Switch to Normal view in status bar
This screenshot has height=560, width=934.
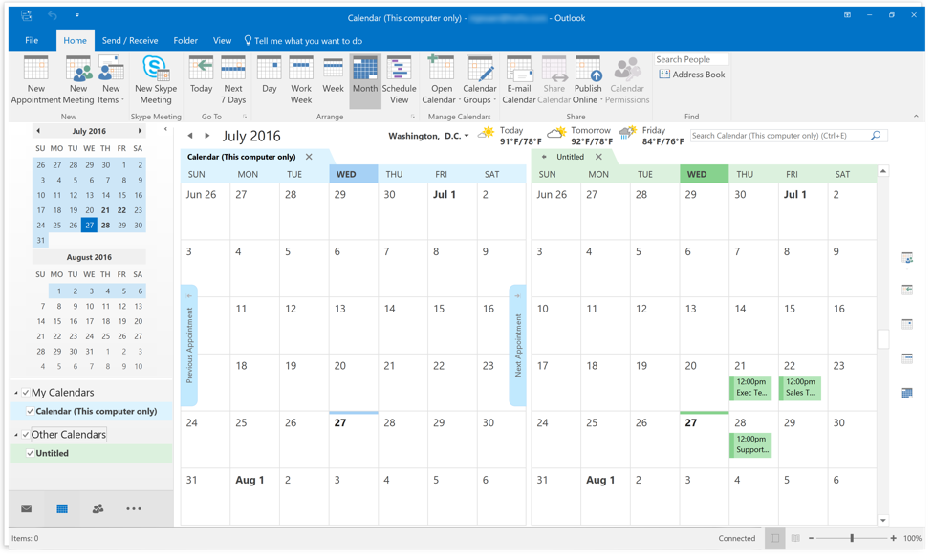click(775, 538)
